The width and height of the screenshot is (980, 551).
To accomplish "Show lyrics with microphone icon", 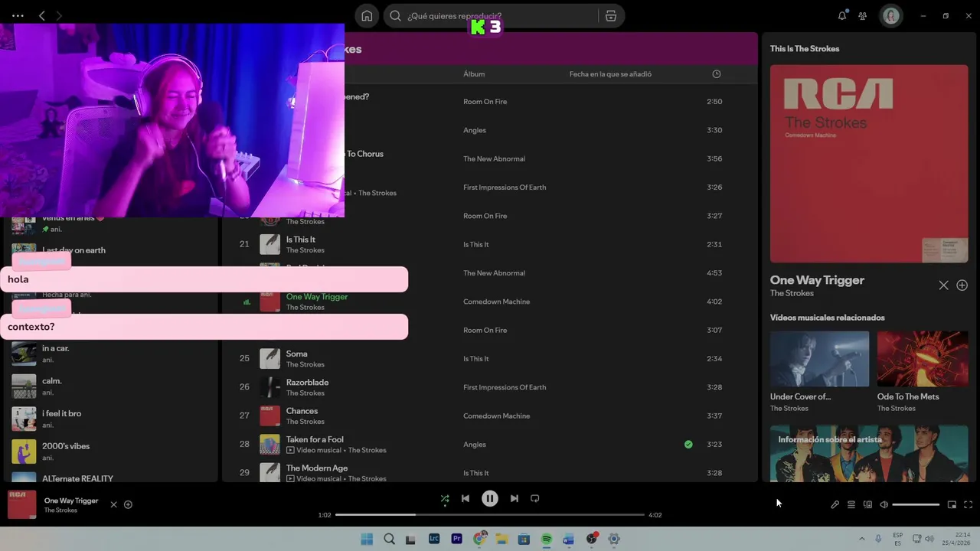I will pos(835,504).
